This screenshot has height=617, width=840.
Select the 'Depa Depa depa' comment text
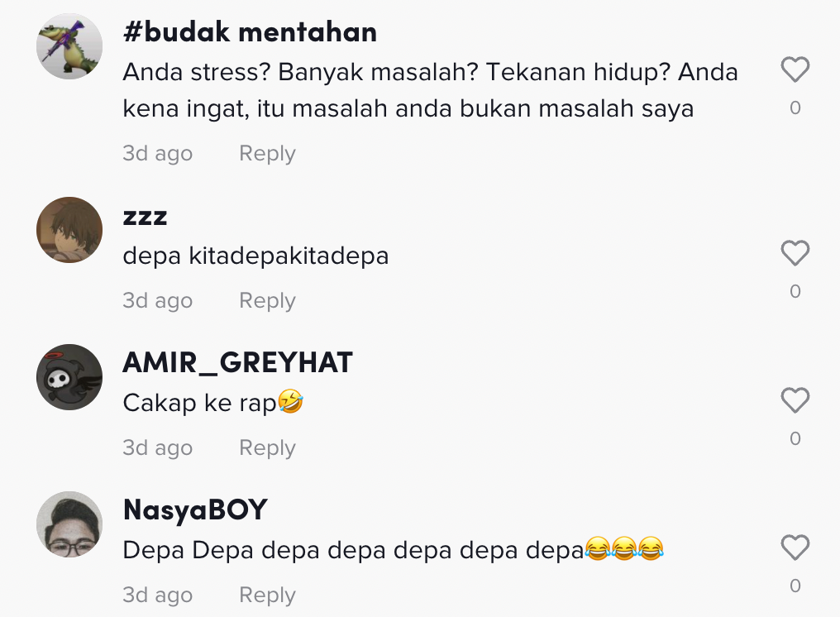pyautogui.click(x=394, y=550)
